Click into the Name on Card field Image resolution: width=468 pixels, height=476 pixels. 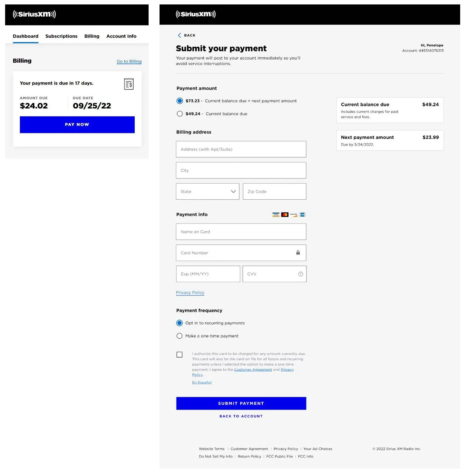pyautogui.click(x=241, y=232)
